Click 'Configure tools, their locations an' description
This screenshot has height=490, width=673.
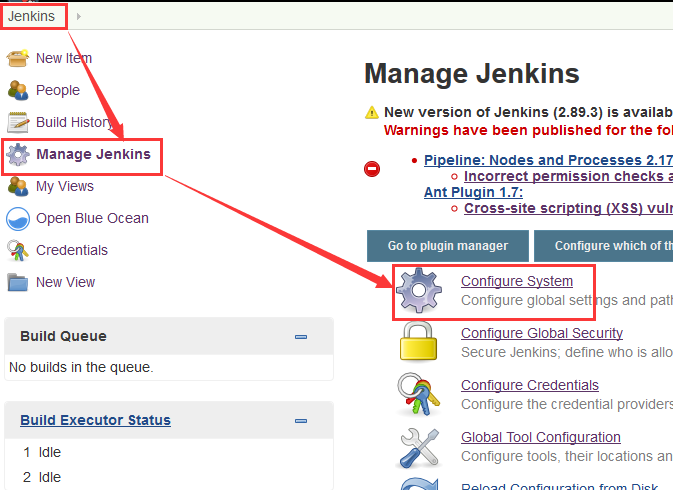[567, 456]
